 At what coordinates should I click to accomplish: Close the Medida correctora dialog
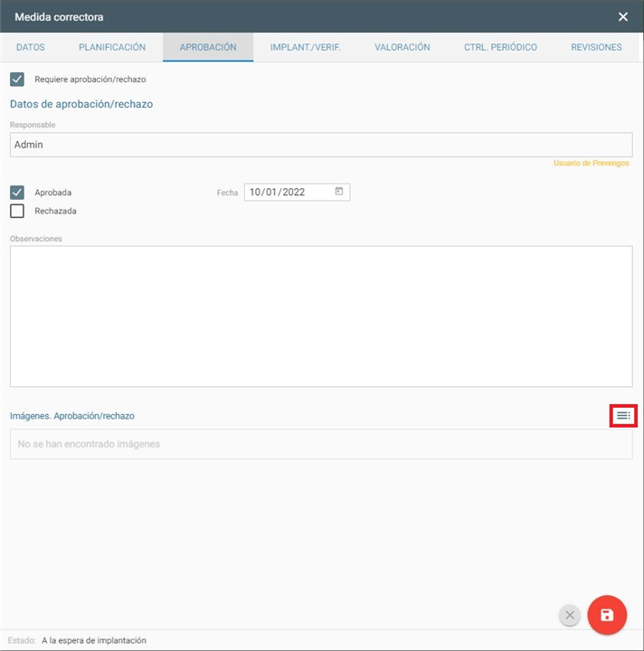click(x=622, y=16)
